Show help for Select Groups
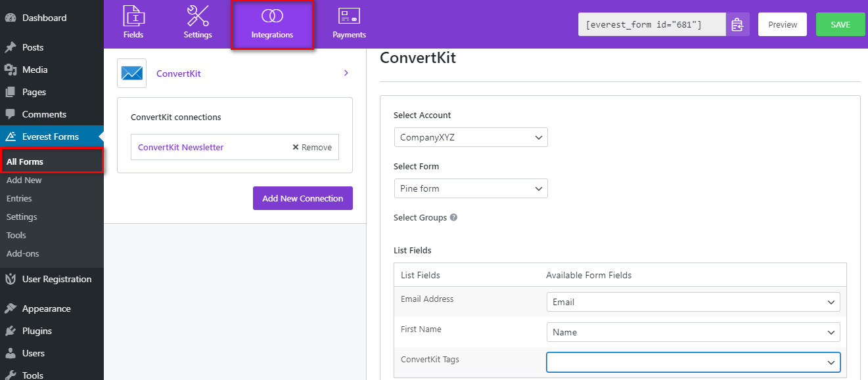 pos(453,217)
